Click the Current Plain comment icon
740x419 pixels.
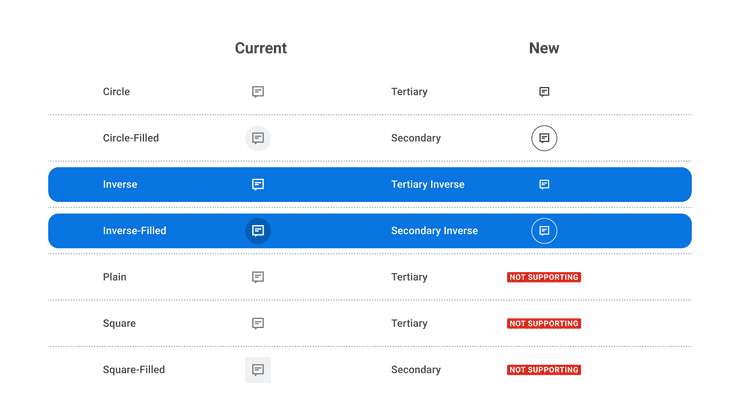click(x=258, y=277)
